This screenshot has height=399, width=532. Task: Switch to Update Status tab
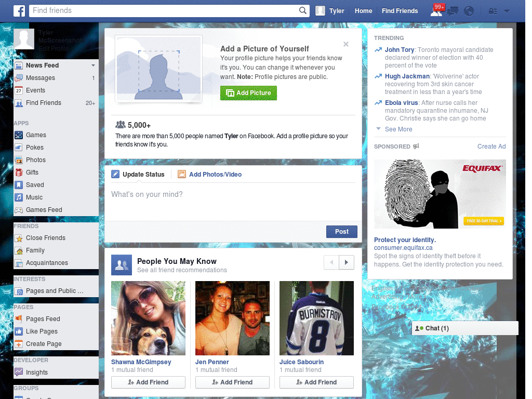(x=138, y=175)
